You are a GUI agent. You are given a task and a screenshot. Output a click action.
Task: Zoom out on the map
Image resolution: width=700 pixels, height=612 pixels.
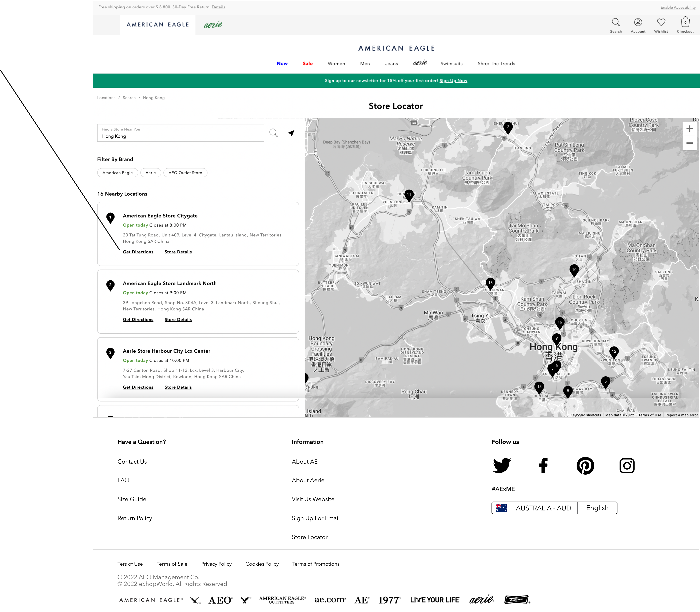[689, 143]
